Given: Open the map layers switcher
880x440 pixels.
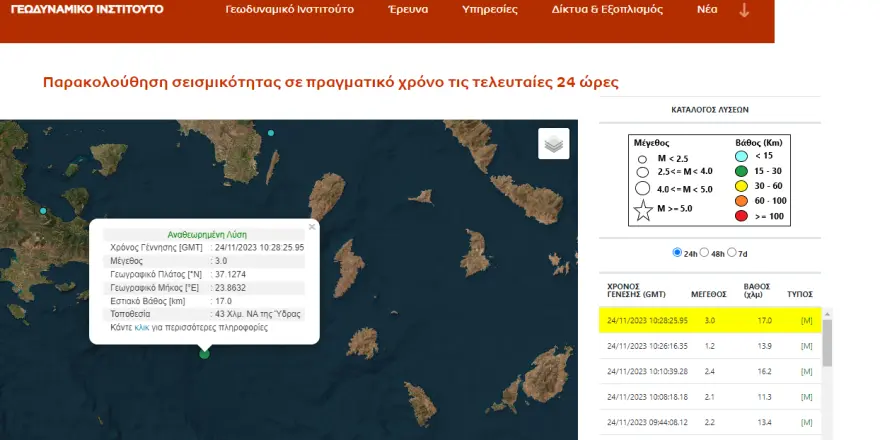Looking at the screenshot, I should (x=553, y=144).
